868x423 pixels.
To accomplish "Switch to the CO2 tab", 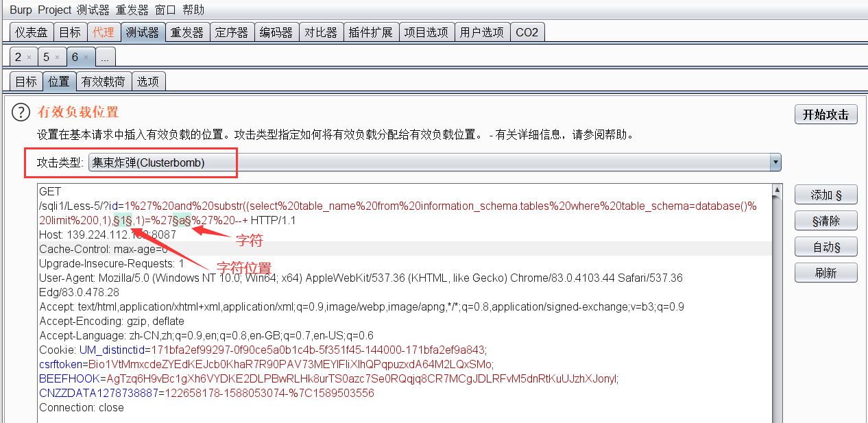I will pyautogui.click(x=527, y=32).
